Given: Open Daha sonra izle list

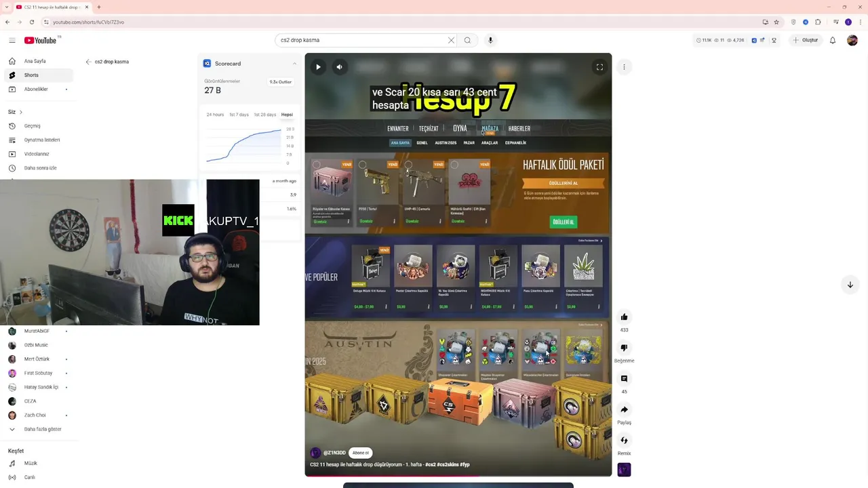Looking at the screenshot, I should (x=37, y=168).
